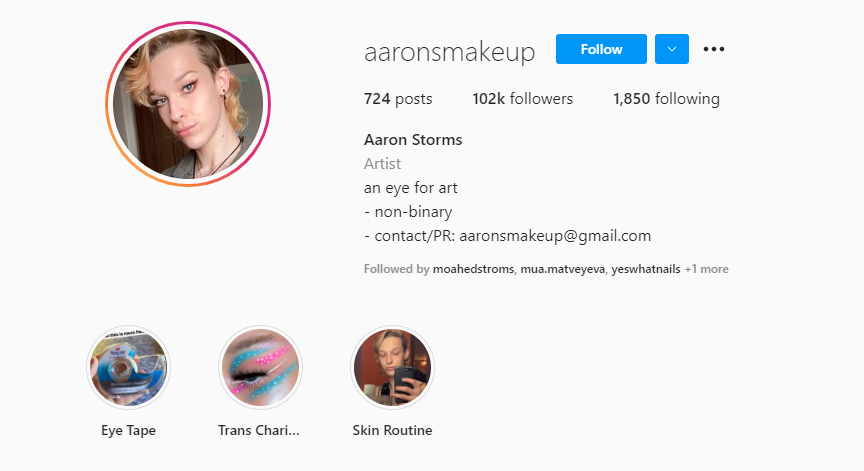Open the Trans Charity highlight circle
Viewport: 864px width, 471px height.
(x=260, y=367)
